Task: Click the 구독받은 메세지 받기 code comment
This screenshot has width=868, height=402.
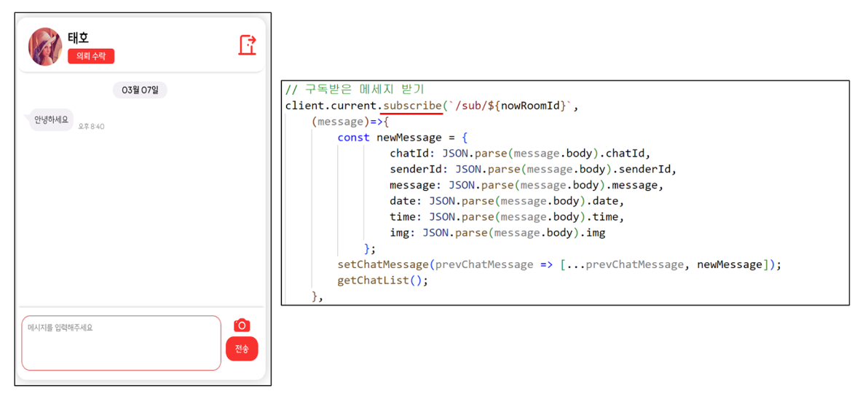Action: click(355, 90)
